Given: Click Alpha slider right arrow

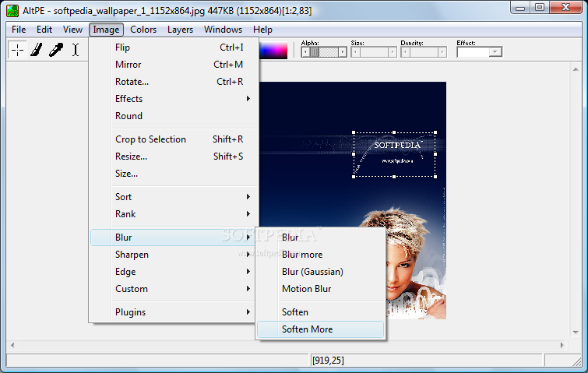Looking at the screenshot, I should pyautogui.click(x=343, y=51).
